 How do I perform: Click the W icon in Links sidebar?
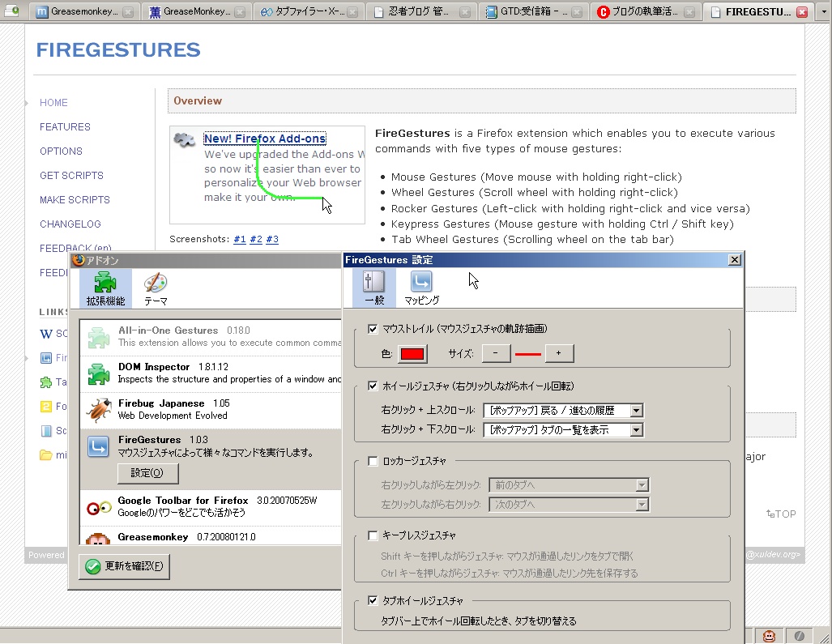click(46, 334)
